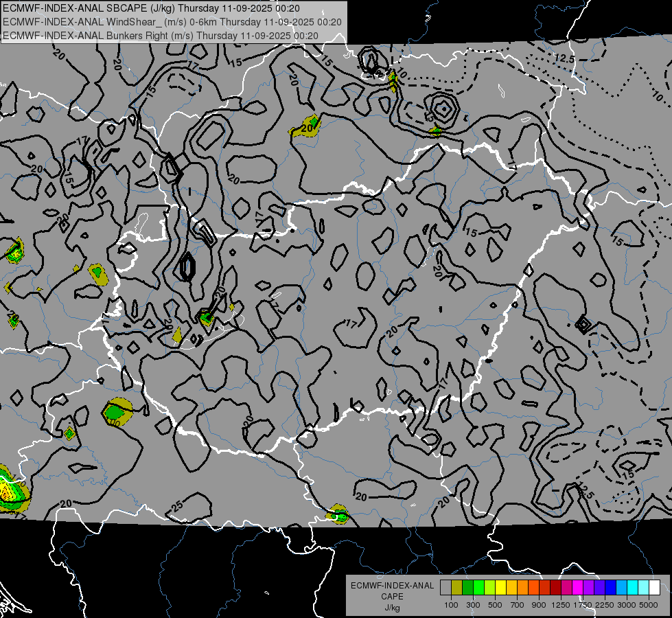The width and height of the screenshot is (672, 618).
Task: Click the dark green legend swatch
Action: tap(467, 588)
